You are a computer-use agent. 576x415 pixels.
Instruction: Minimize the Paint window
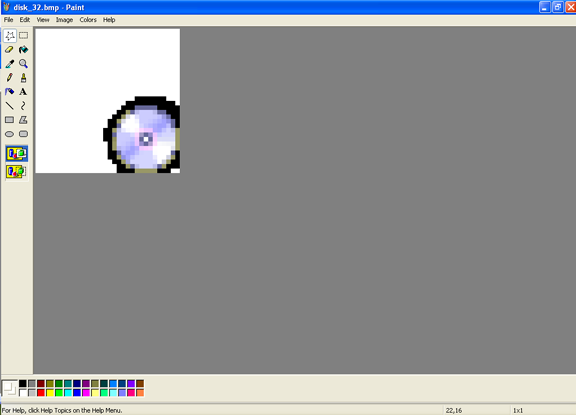[545, 7]
